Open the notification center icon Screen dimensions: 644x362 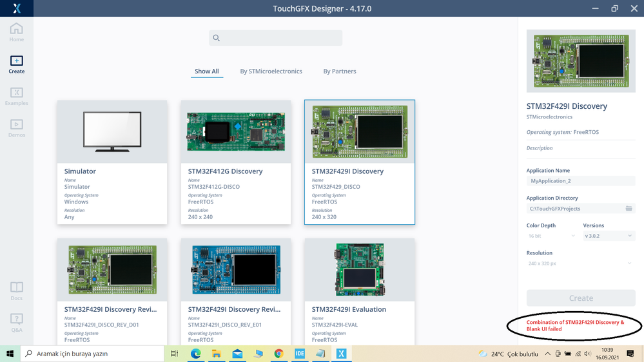(x=630, y=354)
